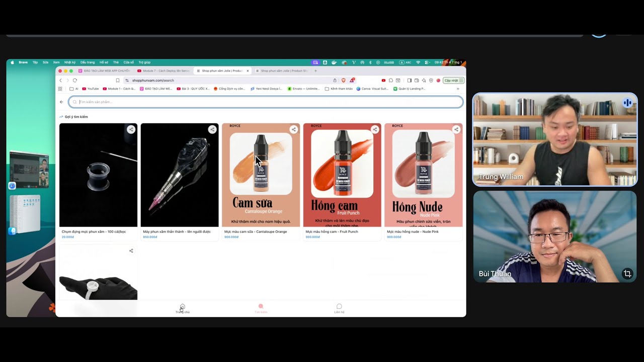Image resolution: width=644 pixels, height=362 pixels.
Task: Open the Brave Shields lion icon
Action: coord(344,80)
